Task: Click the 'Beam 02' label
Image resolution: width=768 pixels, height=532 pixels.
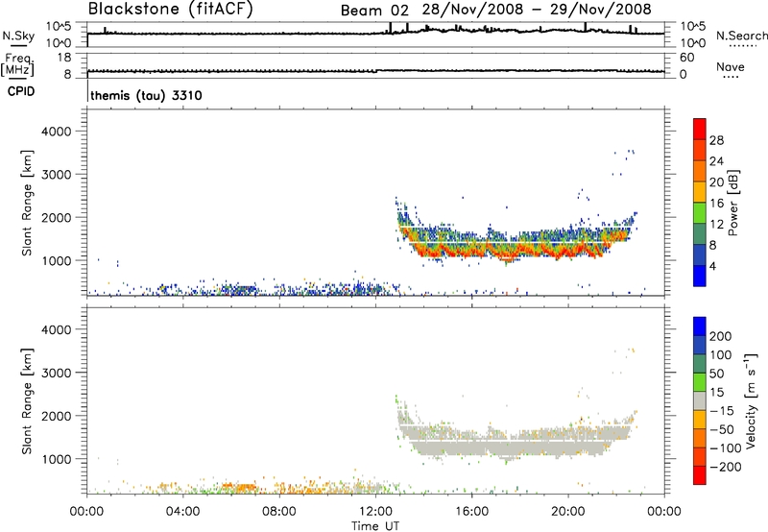Action: click(x=374, y=11)
